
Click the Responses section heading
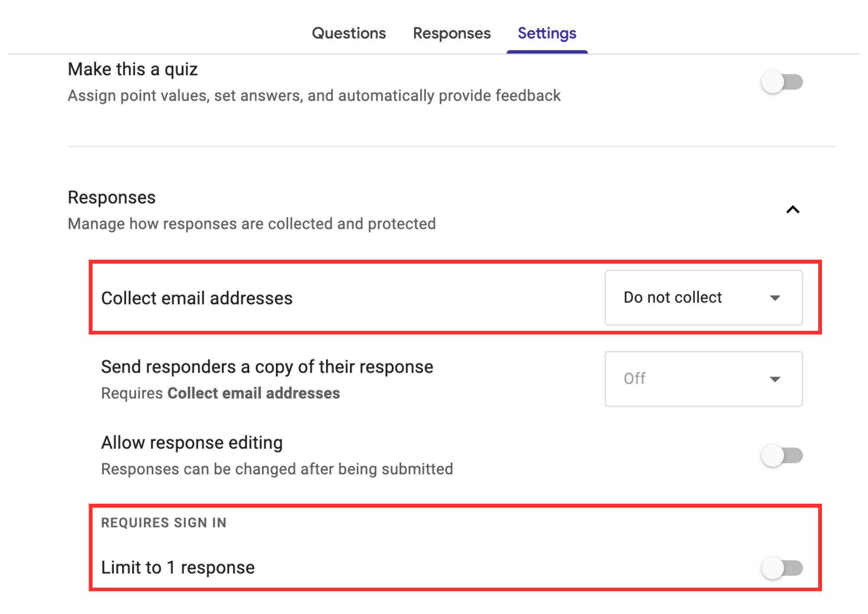(x=112, y=198)
